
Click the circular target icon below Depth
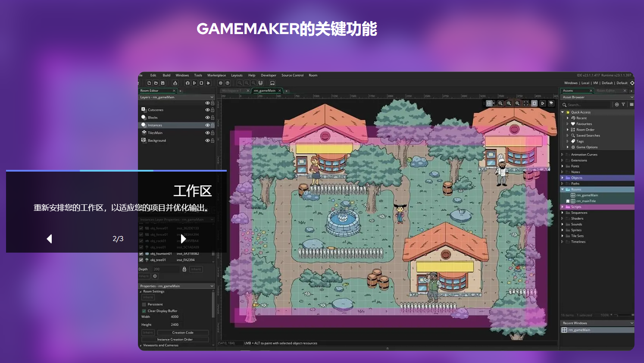click(x=155, y=276)
